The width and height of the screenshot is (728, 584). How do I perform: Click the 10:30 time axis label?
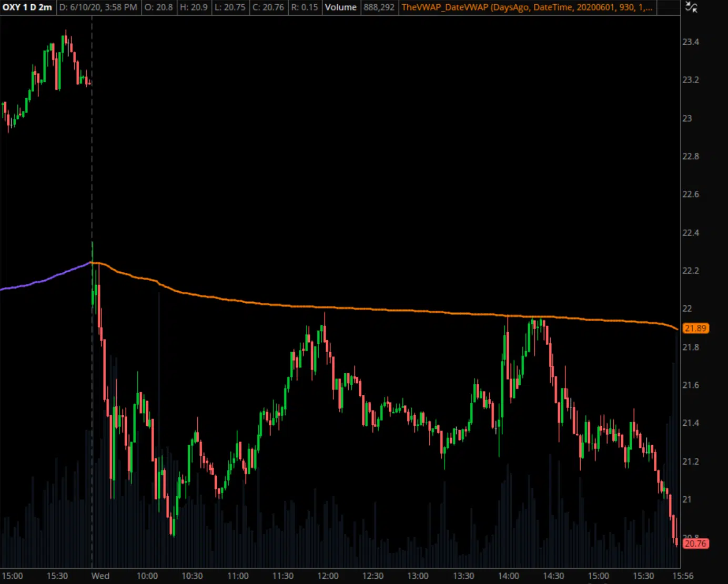(193, 576)
